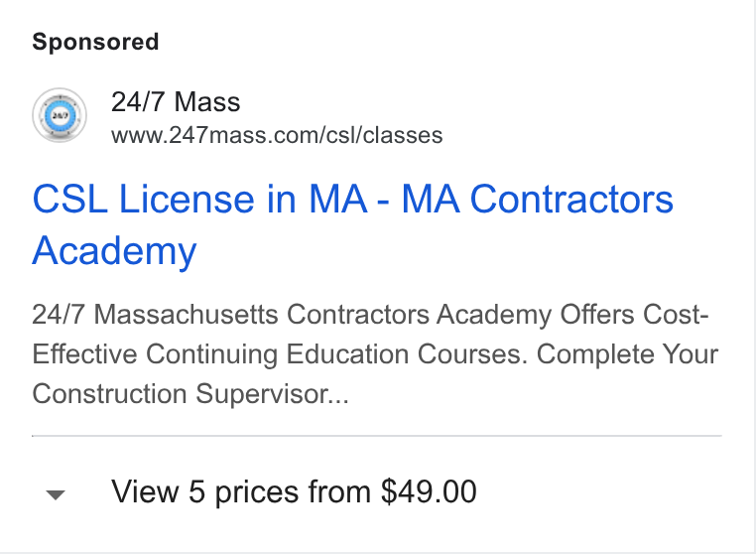Image resolution: width=756 pixels, height=554 pixels.
Task: Click the truncated Construction Supervisor... text
Action: click(x=190, y=394)
